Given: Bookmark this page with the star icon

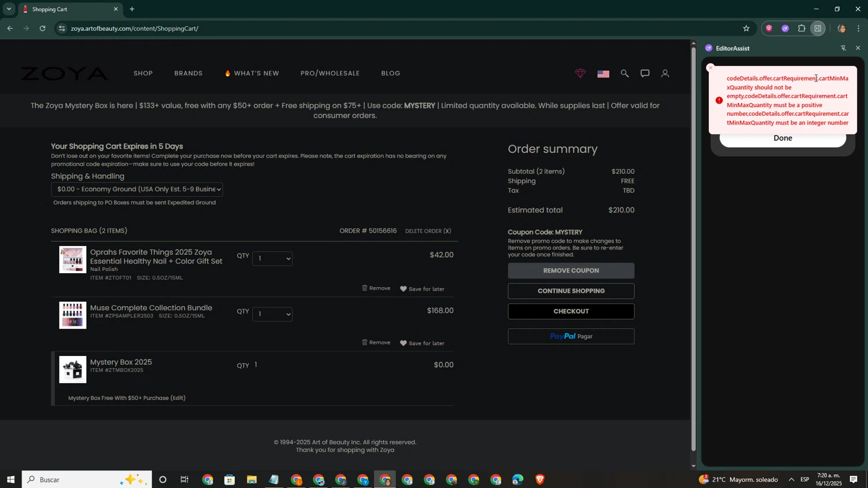Looking at the screenshot, I should (746, 28).
